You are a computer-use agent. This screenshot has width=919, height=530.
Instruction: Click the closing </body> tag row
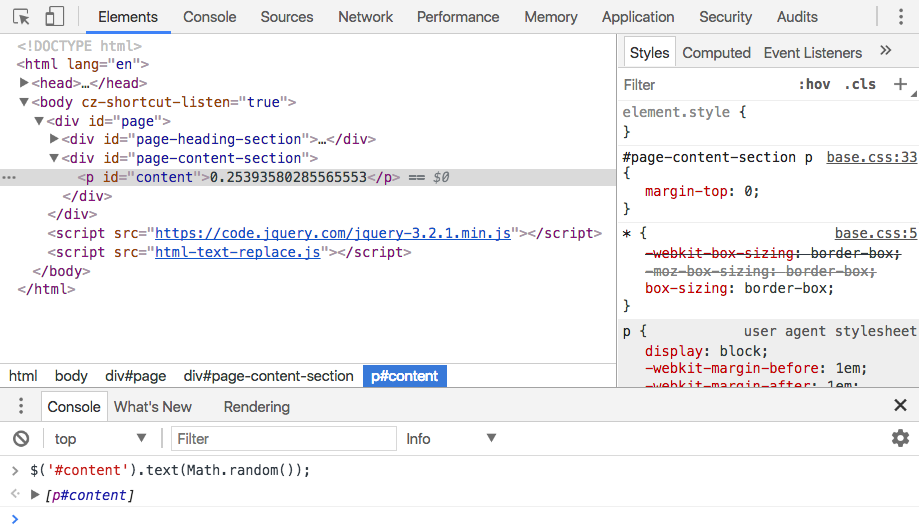tap(61, 271)
